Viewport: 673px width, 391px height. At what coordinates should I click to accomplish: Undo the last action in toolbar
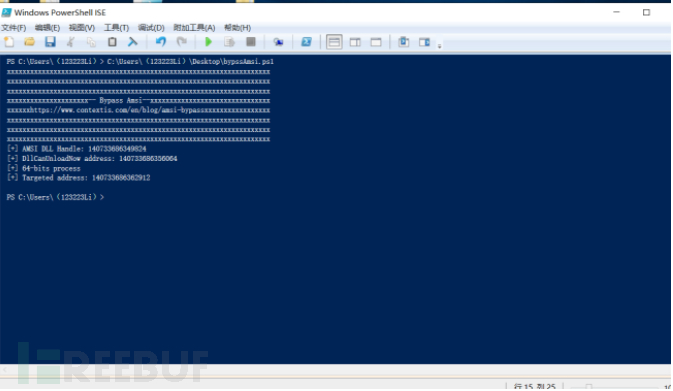161,42
